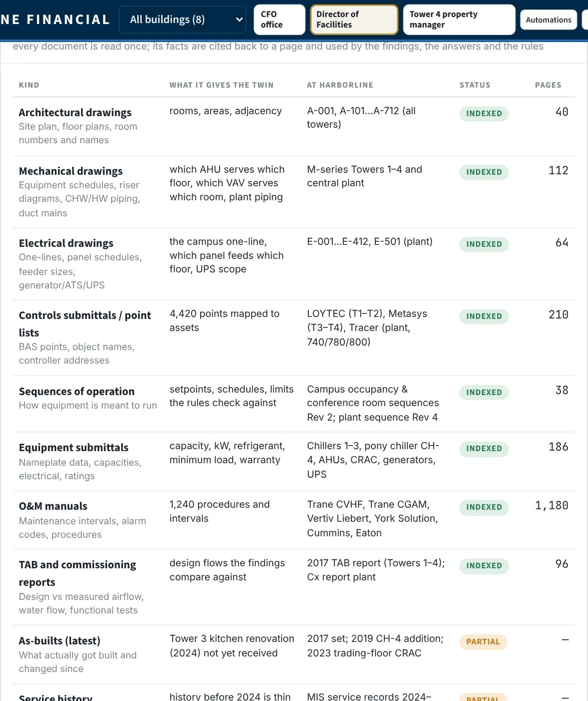Open the All buildings (8) dropdown
588x701 pixels.
point(182,20)
